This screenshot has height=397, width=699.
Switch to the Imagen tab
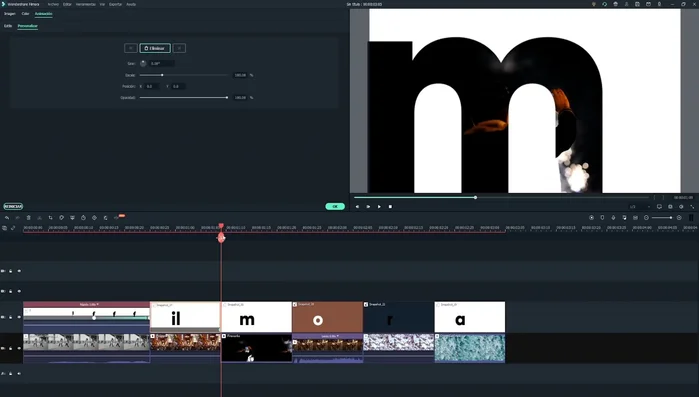point(10,14)
